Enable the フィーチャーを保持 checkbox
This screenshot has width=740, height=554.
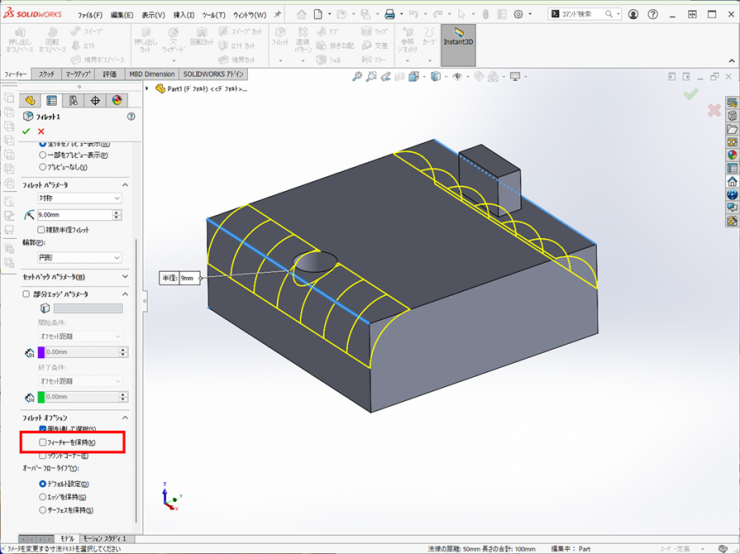click(42, 442)
